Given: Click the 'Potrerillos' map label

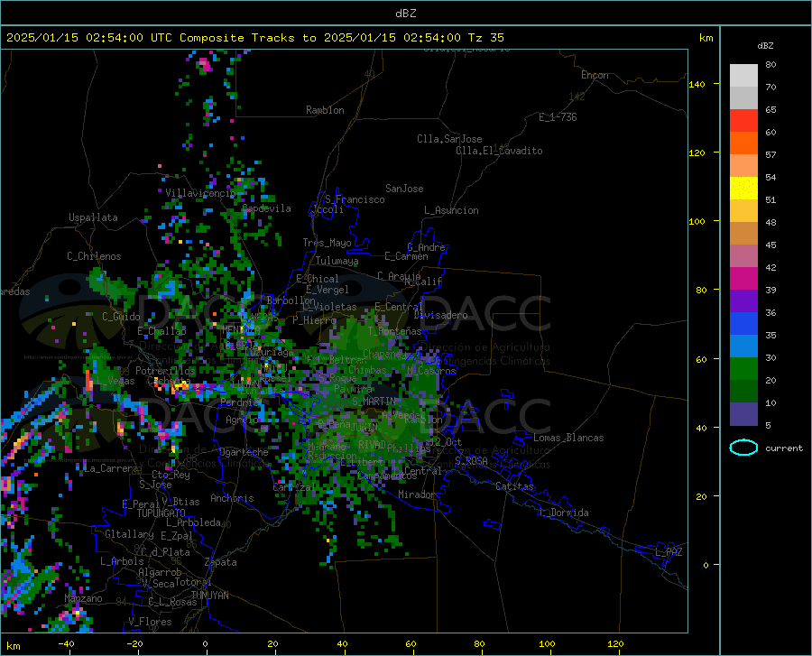Looking at the screenshot, I should point(165,371).
